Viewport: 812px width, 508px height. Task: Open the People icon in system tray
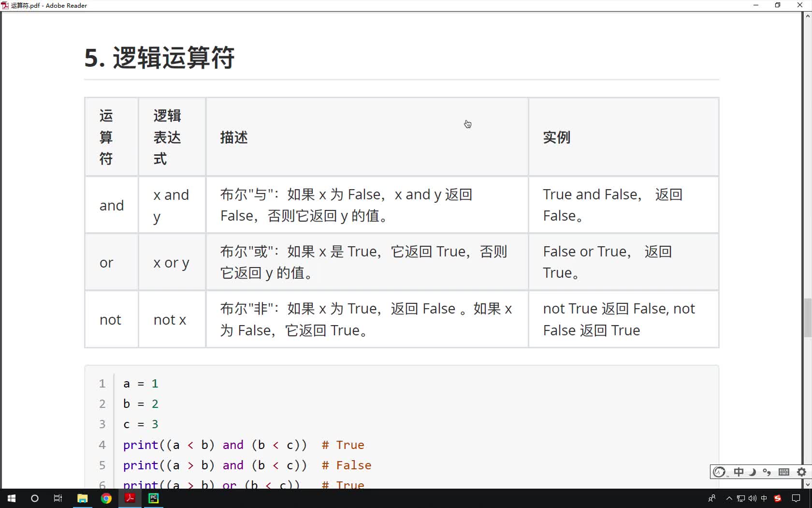(712, 498)
